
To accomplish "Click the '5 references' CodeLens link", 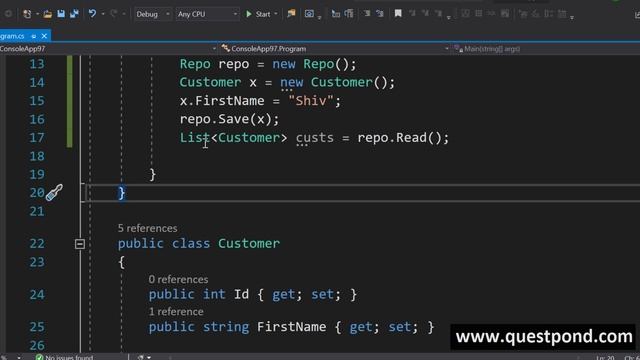I will [147, 228].
